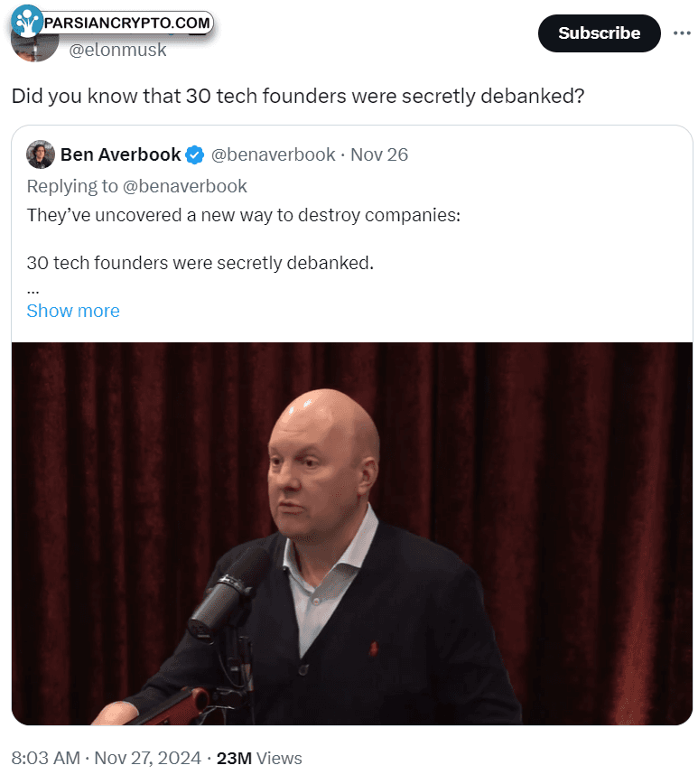The height and width of the screenshot is (784, 698).
Task: Click the quoted line '30 tech founders were secretly debanked'
Action: pos(200,263)
